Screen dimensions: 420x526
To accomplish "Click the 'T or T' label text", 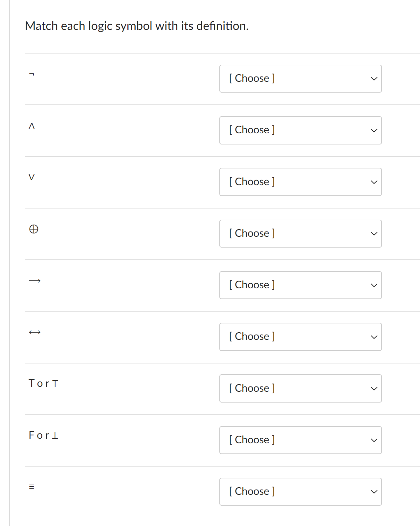I will click(43, 383).
